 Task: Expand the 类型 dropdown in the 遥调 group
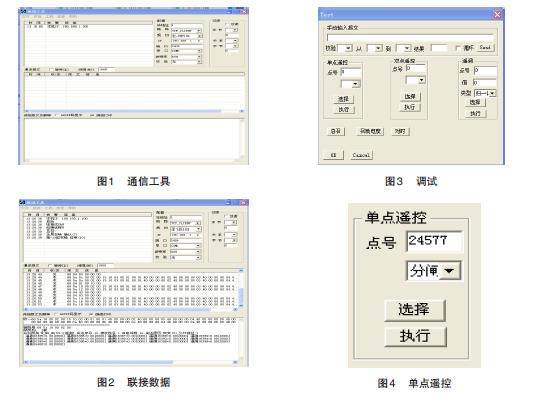pyautogui.click(x=485, y=93)
